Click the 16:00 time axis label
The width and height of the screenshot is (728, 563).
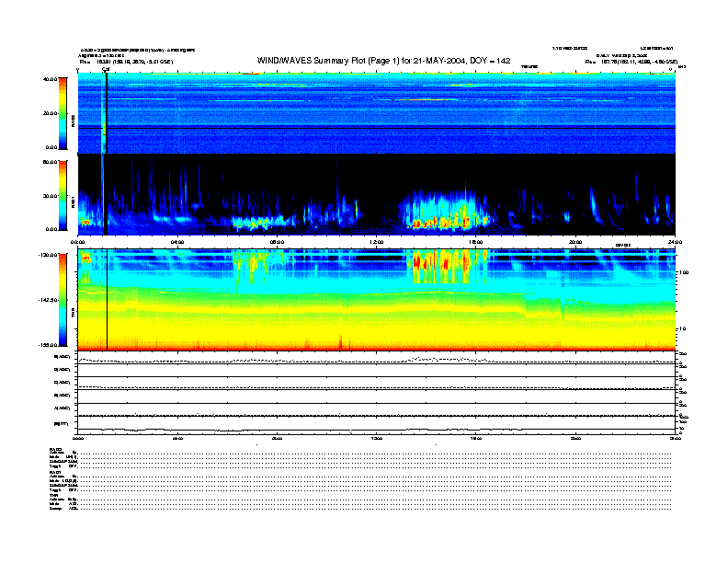[x=476, y=242]
